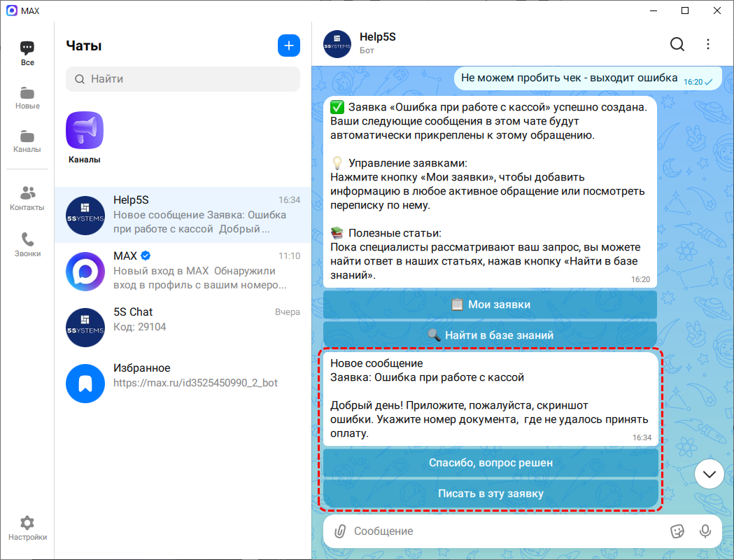Open the Каналы megaphone shortcut
The height and width of the screenshot is (560, 734).
pos(85,130)
